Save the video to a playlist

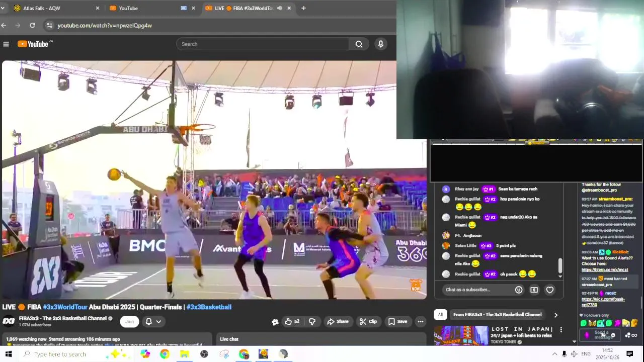click(x=397, y=321)
